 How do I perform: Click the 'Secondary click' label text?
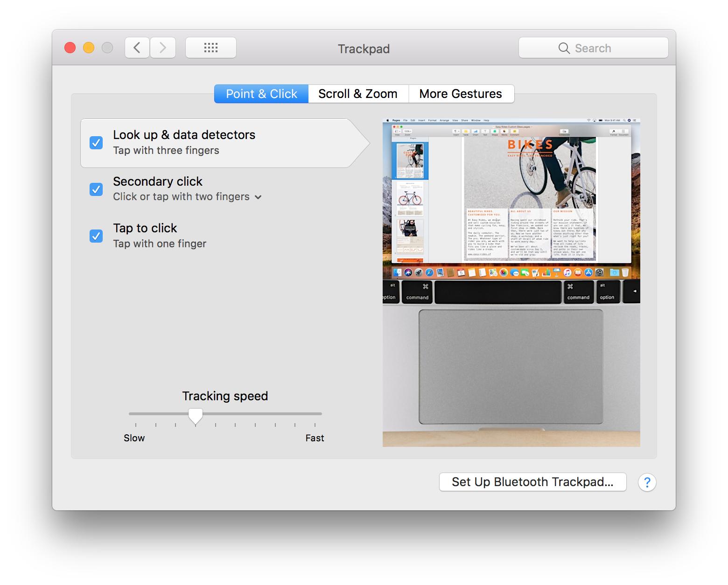coord(158,181)
